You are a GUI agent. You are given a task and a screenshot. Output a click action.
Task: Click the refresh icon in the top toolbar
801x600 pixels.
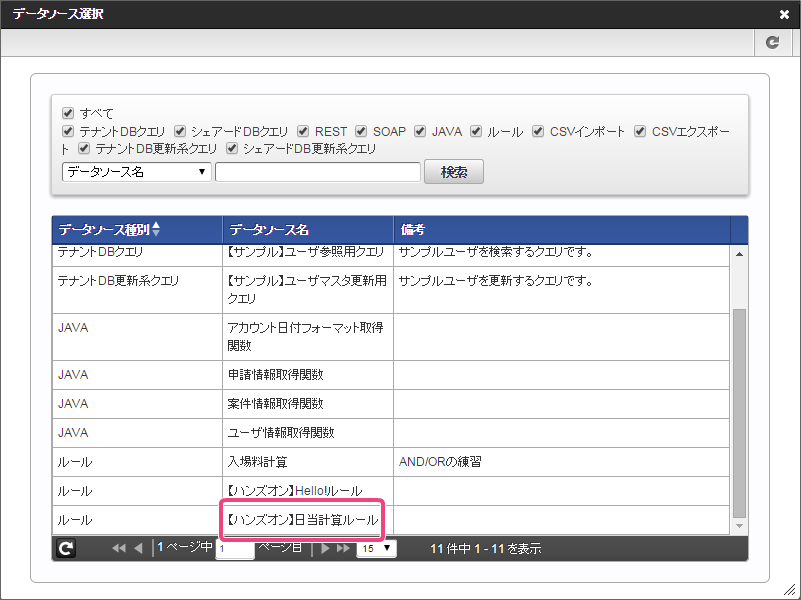pyautogui.click(x=772, y=42)
